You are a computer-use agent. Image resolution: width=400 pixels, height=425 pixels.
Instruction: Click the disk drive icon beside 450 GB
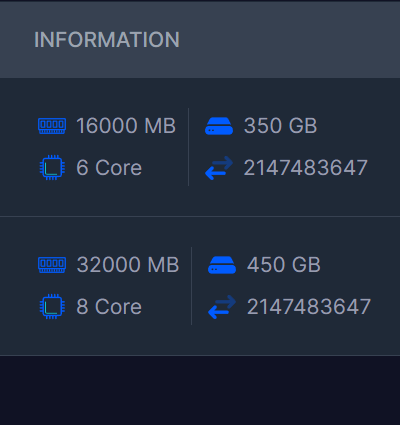222,265
